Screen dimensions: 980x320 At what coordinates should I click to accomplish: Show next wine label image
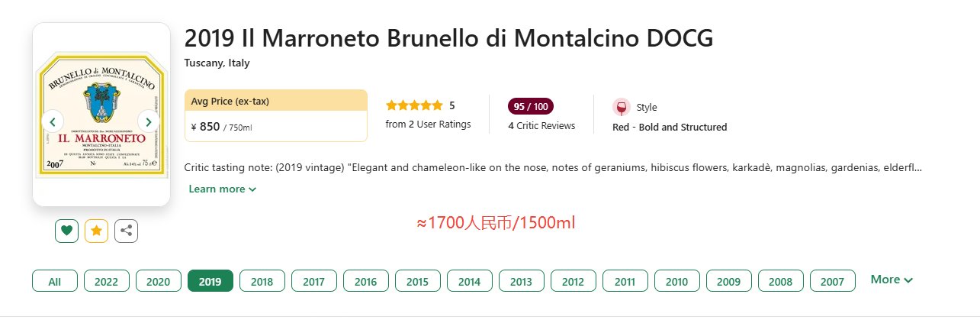pyautogui.click(x=149, y=121)
